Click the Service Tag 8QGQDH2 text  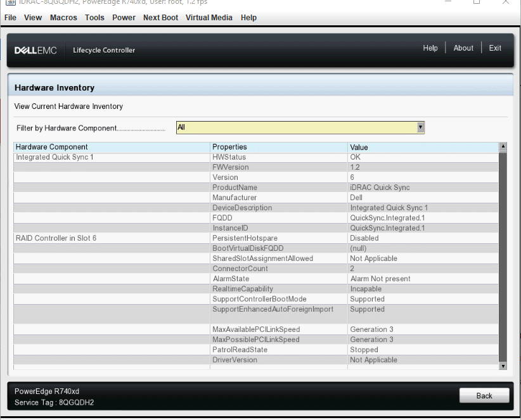54,402
